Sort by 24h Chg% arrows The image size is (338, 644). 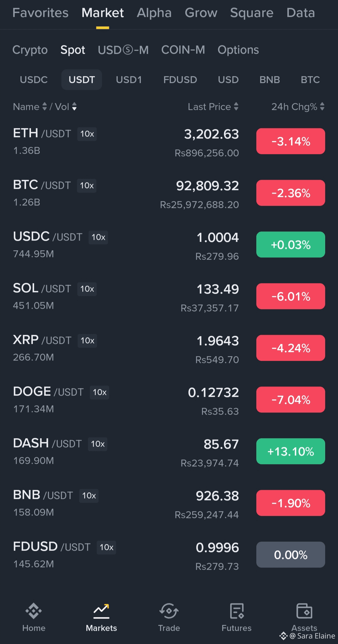322,106
